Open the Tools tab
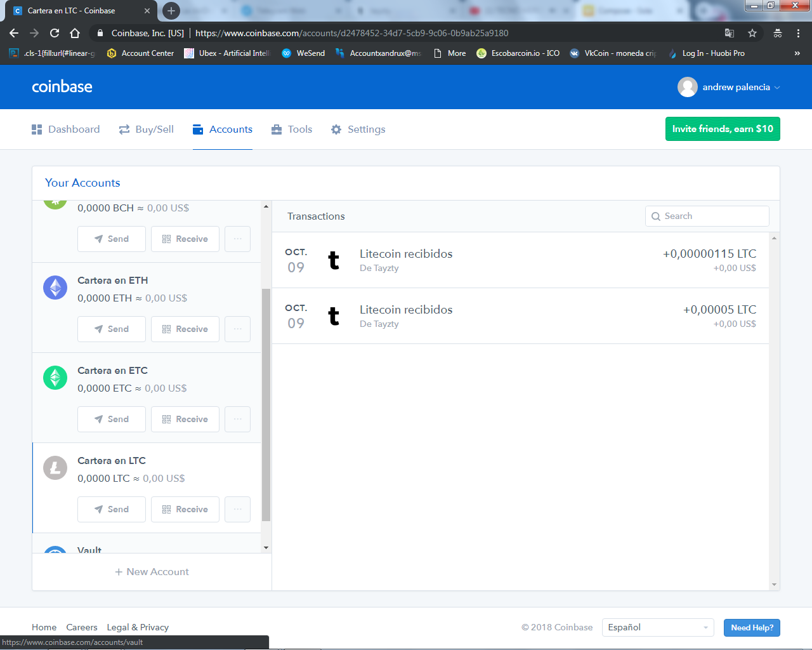 (292, 129)
